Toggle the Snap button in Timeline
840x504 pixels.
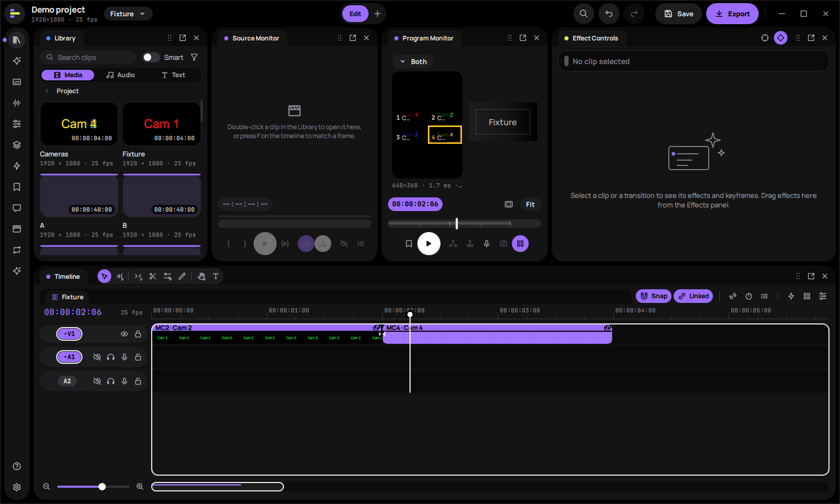coord(654,296)
